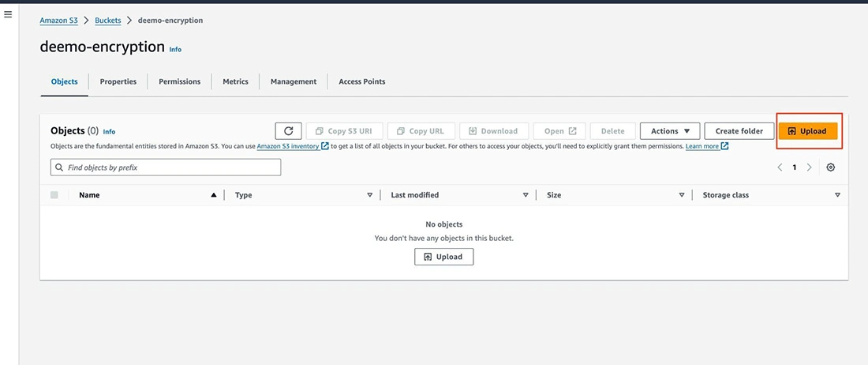Sort by Last modified column arrow

[526, 195]
